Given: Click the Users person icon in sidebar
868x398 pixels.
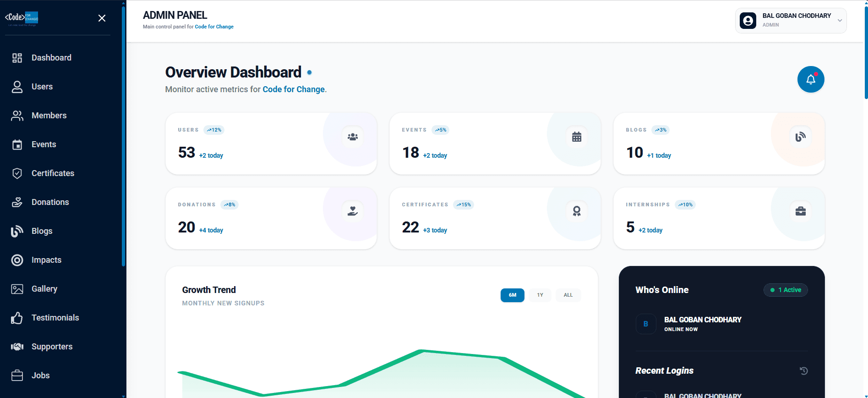Looking at the screenshot, I should pos(17,87).
